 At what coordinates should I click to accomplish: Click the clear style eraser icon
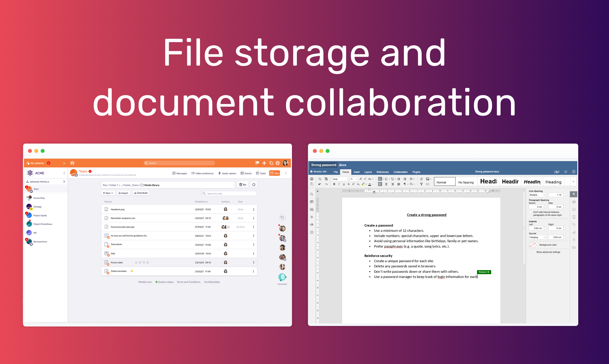tap(422, 179)
